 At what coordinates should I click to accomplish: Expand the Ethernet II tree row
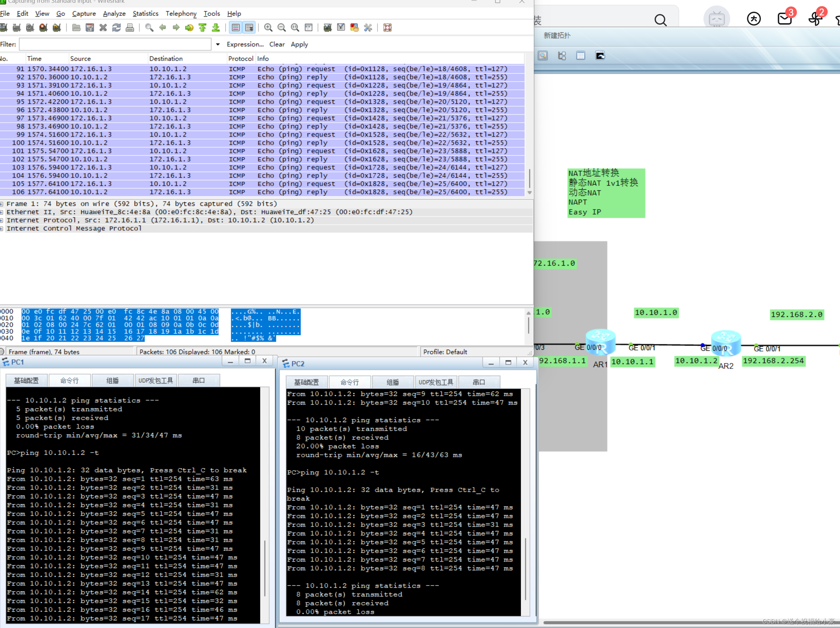pyautogui.click(x=2, y=212)
